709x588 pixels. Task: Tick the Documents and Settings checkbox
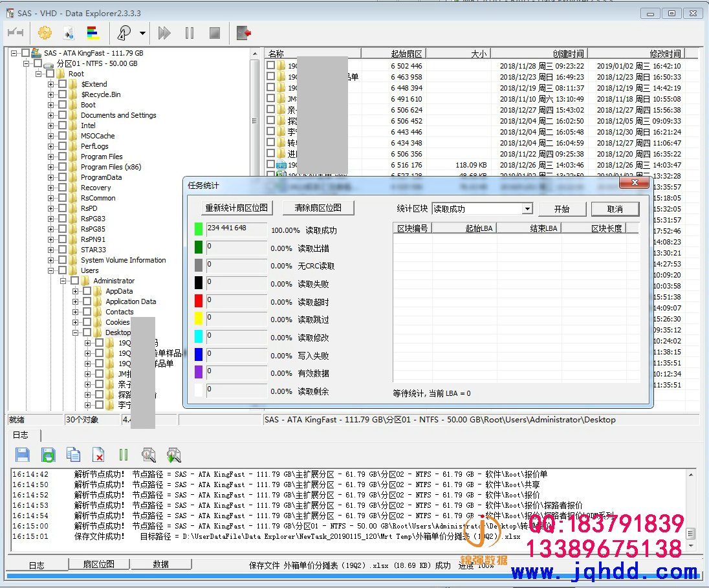pyautogui.click(x=62, y=115)
